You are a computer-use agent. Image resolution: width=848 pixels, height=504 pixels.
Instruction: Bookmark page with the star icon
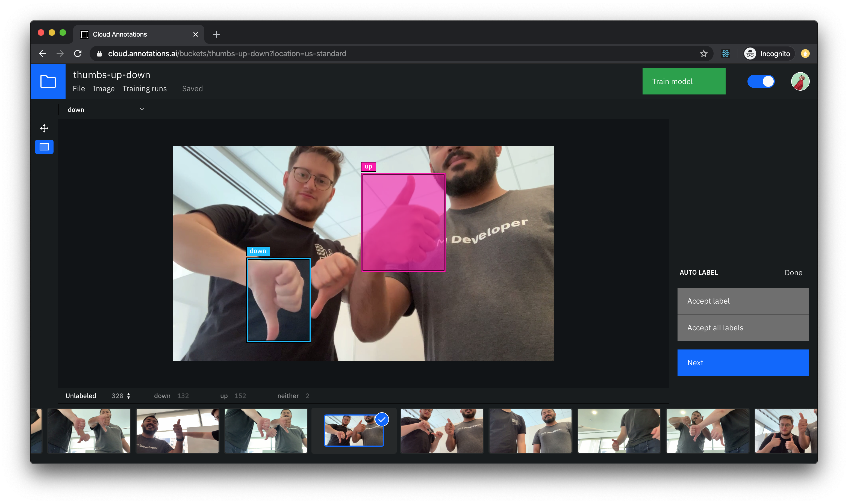tap(703, 54)
